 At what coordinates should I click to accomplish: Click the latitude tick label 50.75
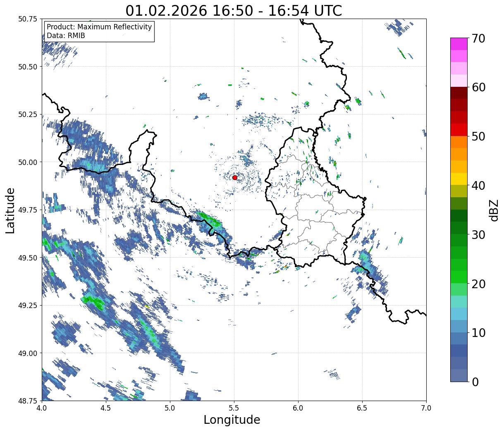tap(28, 19)
